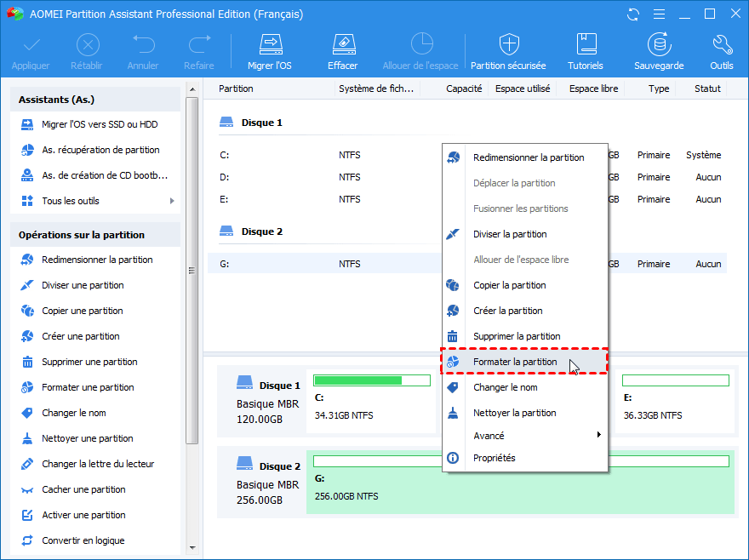Select the D: partition row in list
The image size is (749, 560).
coord(467,177)
